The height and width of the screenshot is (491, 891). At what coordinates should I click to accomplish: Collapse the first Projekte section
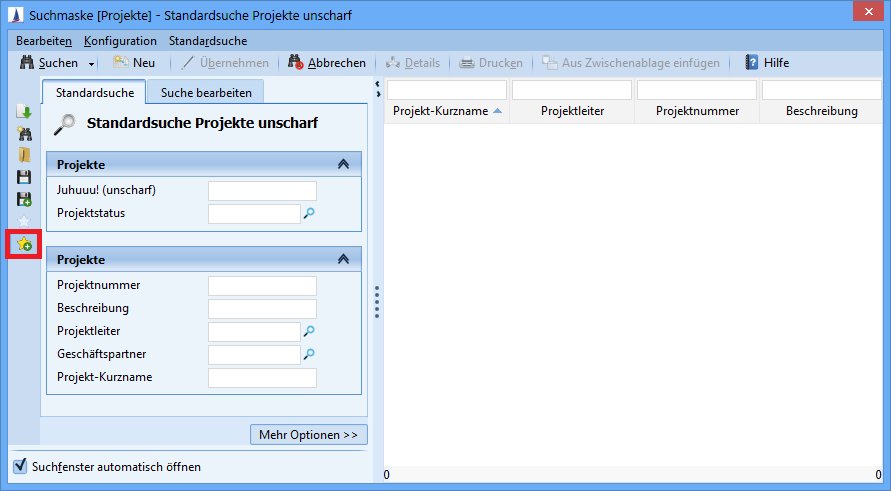pyautogui.click(x=343, y=164)
